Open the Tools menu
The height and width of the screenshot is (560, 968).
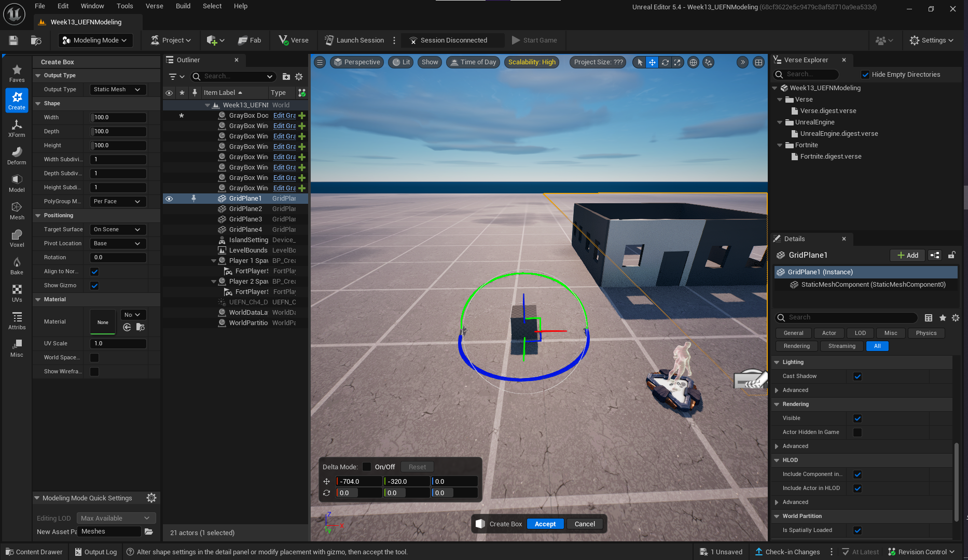click(125, 6)
